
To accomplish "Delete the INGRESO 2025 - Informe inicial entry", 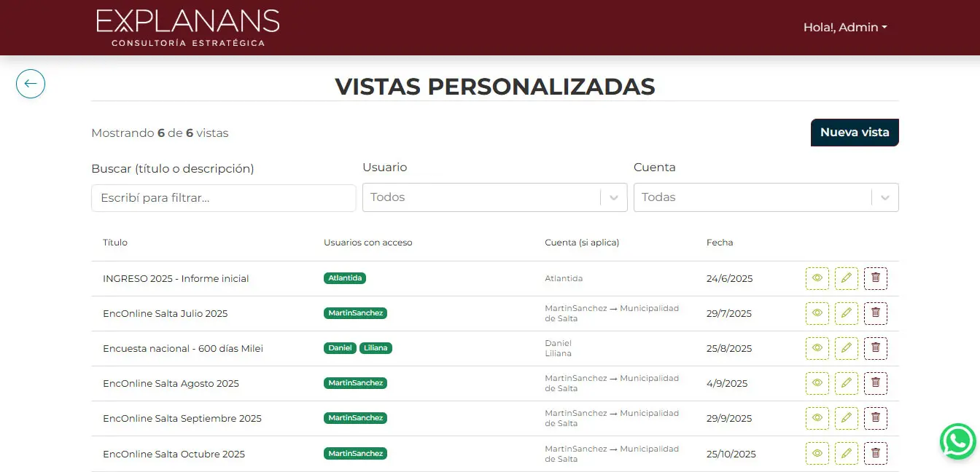I will 876,278.
